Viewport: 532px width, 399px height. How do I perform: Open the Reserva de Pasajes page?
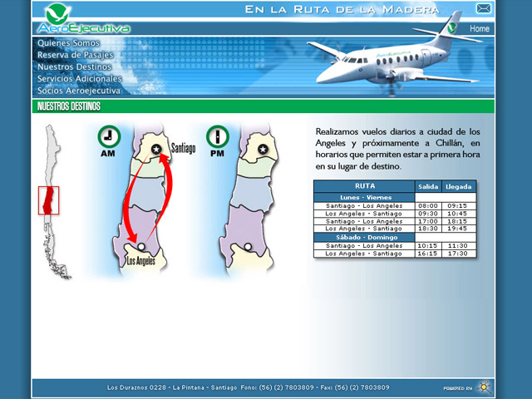[x=75, y=55]
